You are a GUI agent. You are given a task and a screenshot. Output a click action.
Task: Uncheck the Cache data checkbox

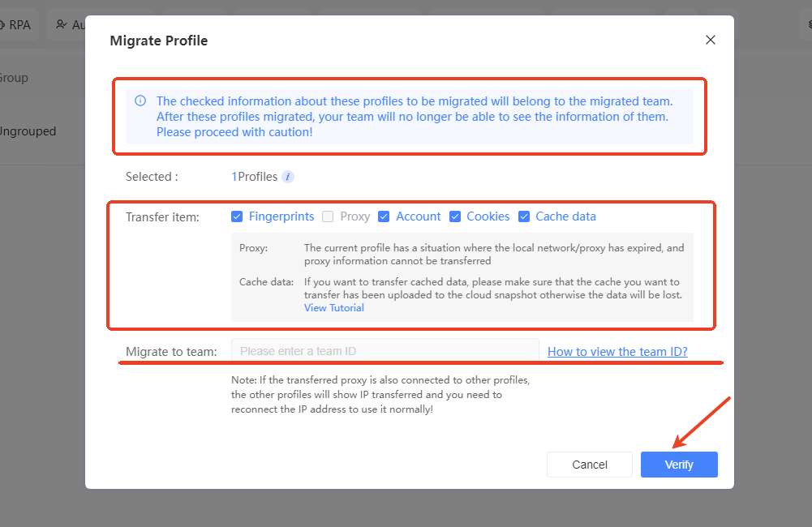tap(524, 216)
